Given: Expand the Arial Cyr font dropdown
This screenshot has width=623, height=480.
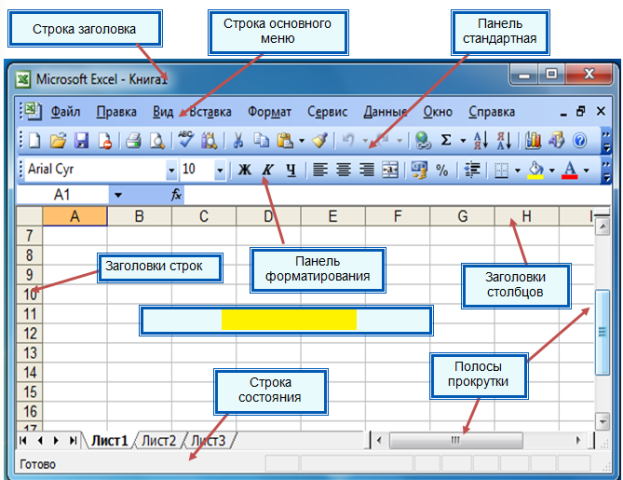Looking at the screenshot, I should coord(171,170).
